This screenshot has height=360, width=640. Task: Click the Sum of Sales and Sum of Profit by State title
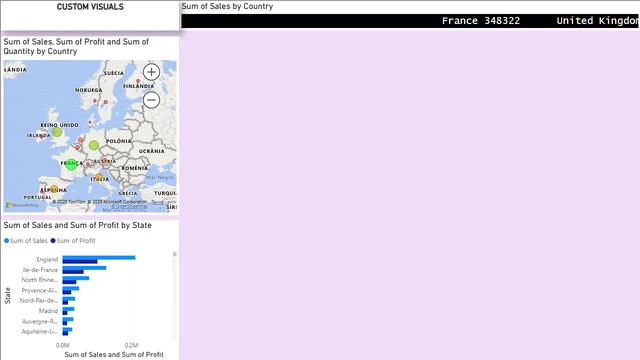click(78, 225)
